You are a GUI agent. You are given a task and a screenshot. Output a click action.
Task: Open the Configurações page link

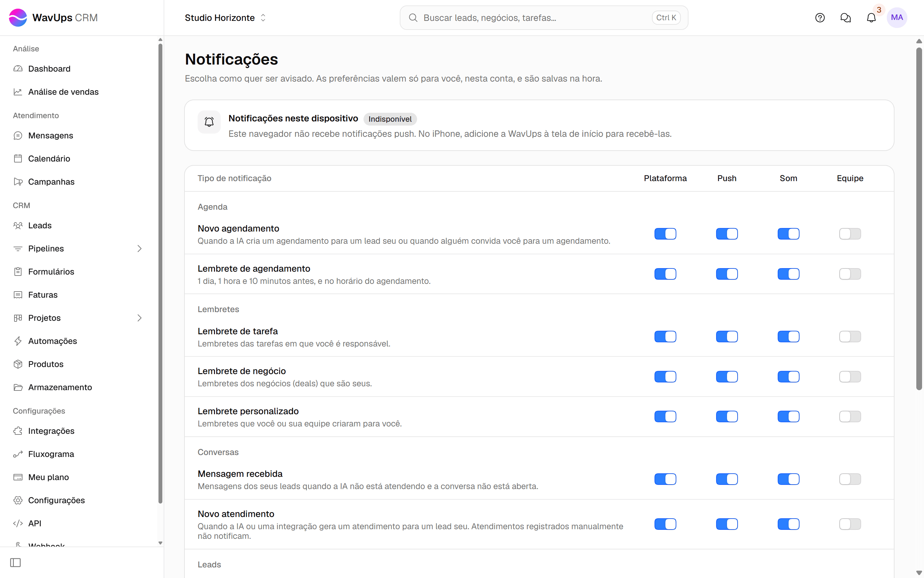tap(79, 500)
